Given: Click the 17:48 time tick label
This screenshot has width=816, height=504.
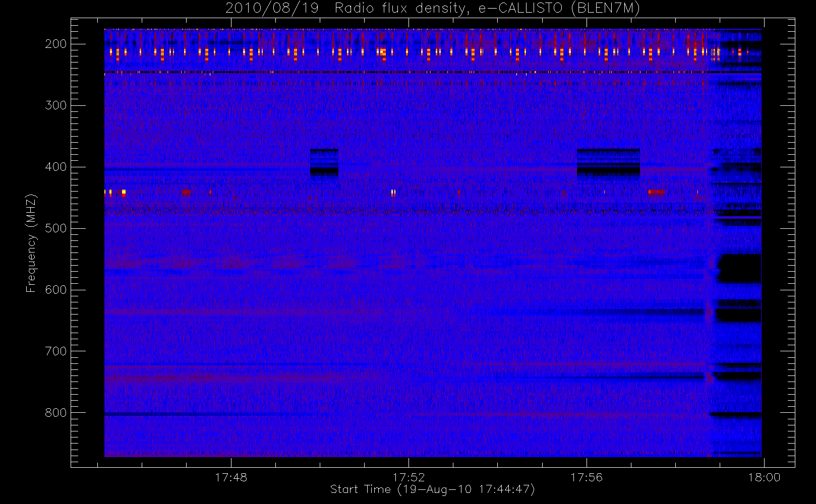Looking at the screenshot, I should tap(231, 477).
